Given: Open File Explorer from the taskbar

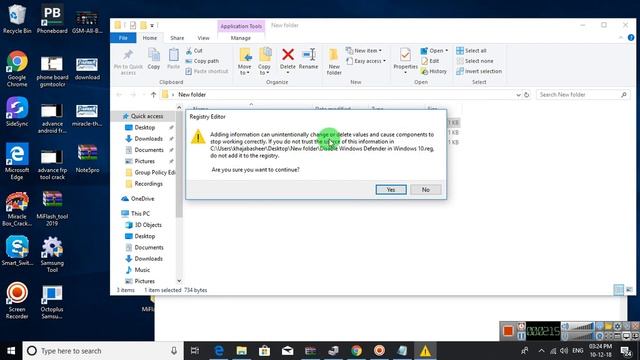Looking at the screenshot, I should coord(242,351).
